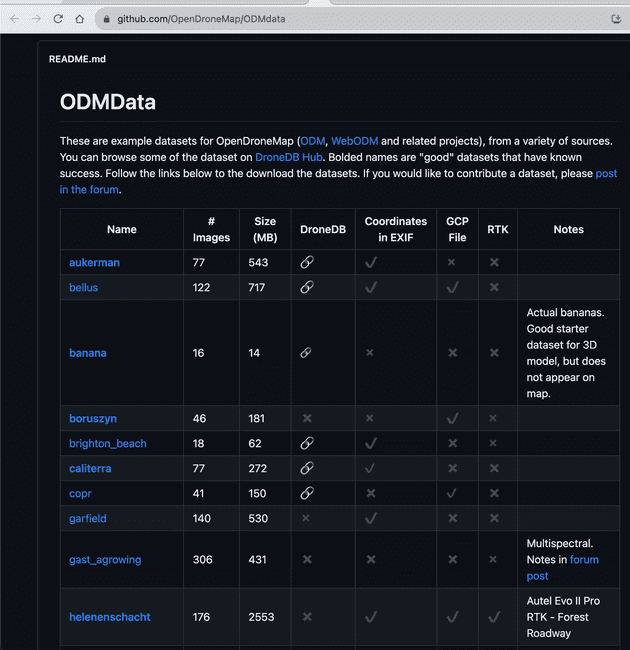This screenshot has width=630, height=650.
Task: Open the copr dataset link
Action: [80, 494]
